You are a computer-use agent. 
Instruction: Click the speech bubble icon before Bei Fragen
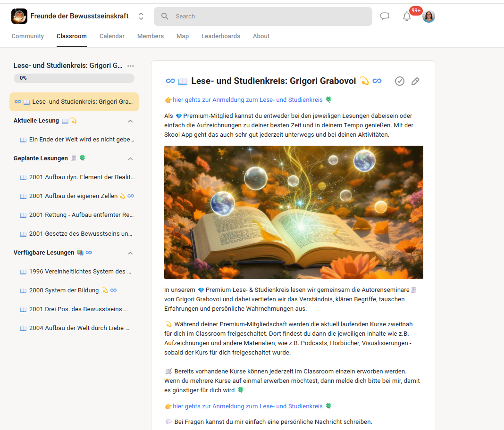[x=168, y=422]
